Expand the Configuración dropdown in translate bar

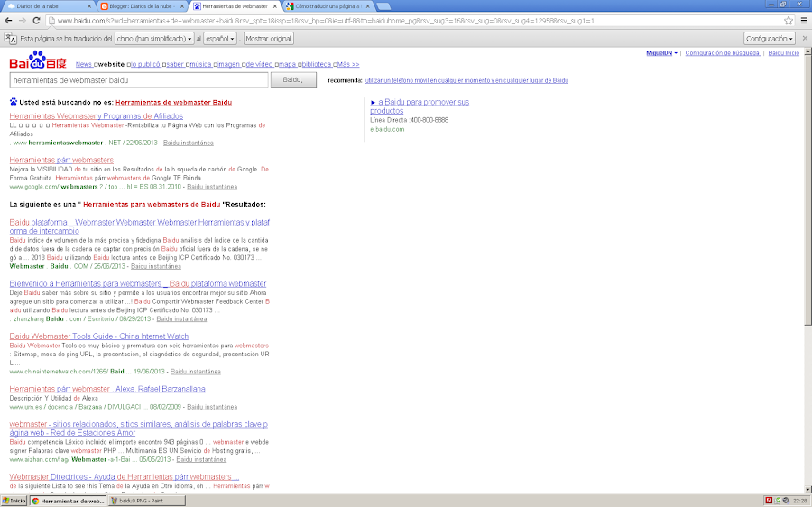point(770,38)
